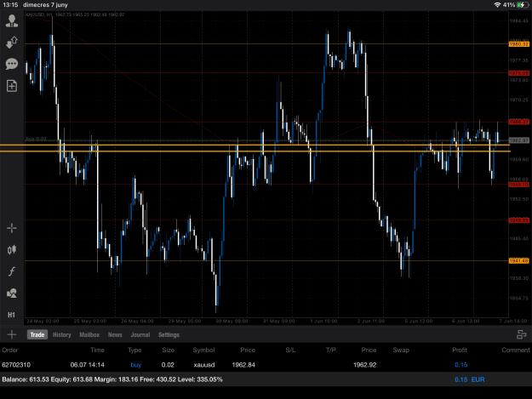Screen dimensions: 532x399
Task: Open the chat speech bubble icon
Action: coord(12,64)
